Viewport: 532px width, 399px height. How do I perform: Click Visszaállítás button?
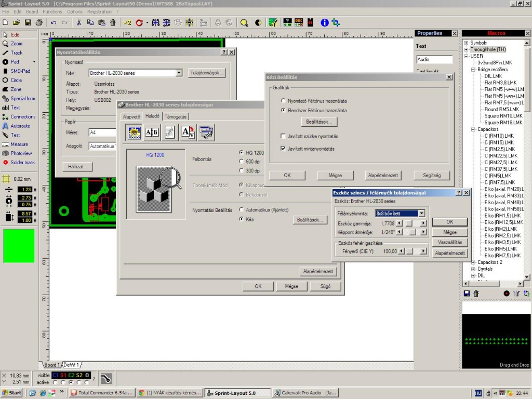[450, 242]
